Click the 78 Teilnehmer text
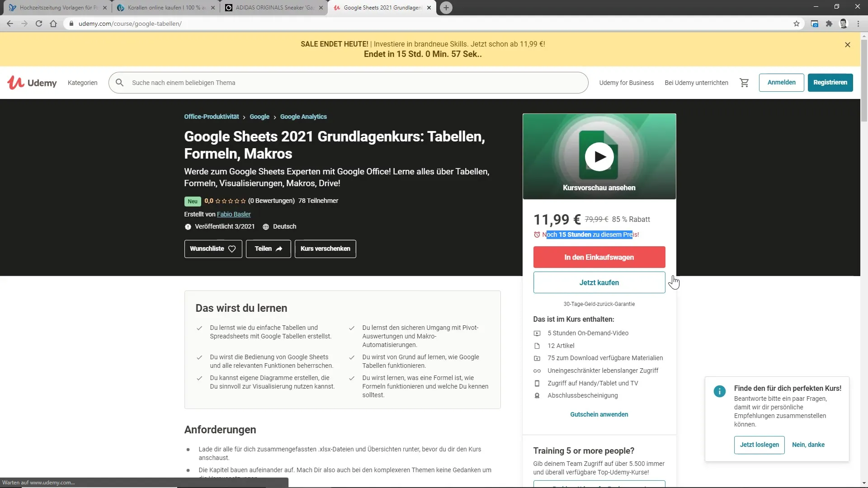Screen dimensions: 868x488 coord(318,201)
